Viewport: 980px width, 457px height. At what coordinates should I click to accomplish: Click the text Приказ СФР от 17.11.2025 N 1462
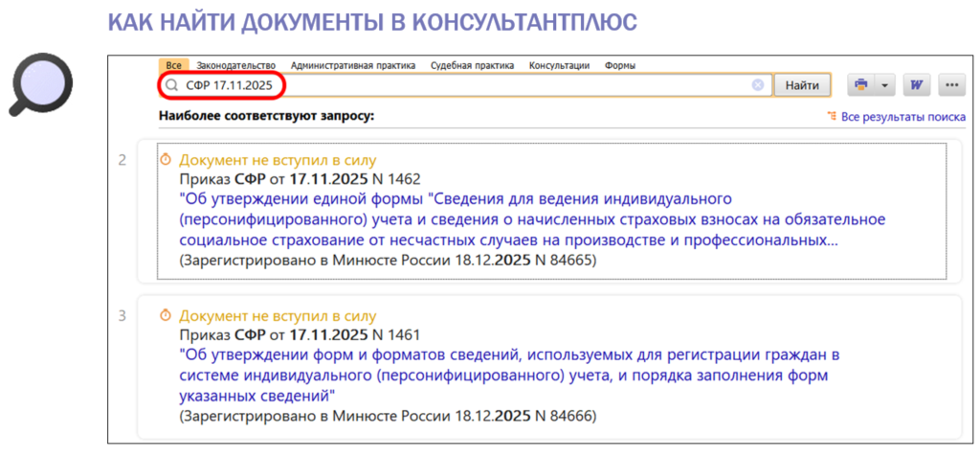pyautogui.click(x=300, y=179)
